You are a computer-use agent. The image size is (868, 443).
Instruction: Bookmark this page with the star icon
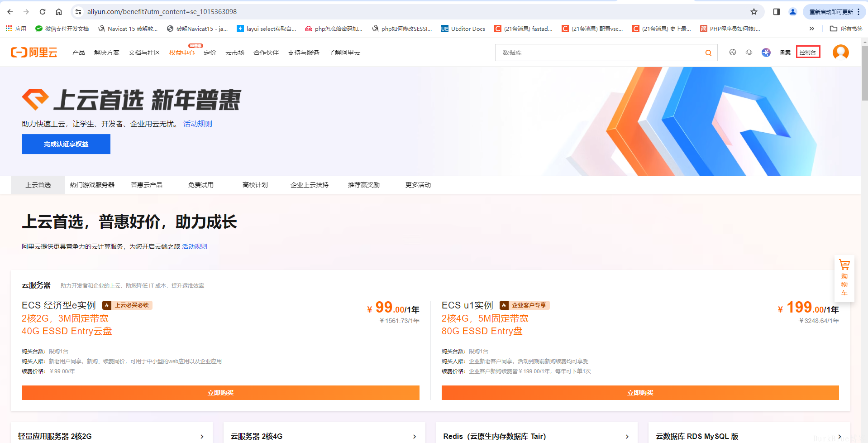click(x=754, y=12)
